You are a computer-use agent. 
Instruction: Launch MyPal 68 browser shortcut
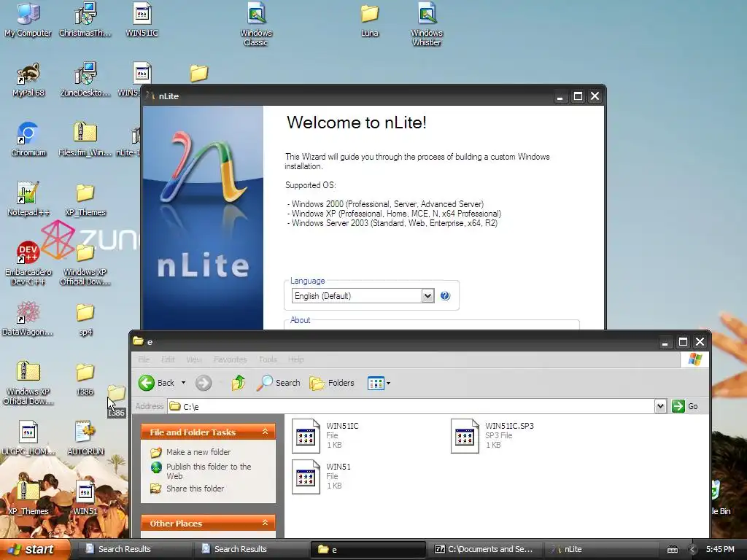[x=28, y=79]
